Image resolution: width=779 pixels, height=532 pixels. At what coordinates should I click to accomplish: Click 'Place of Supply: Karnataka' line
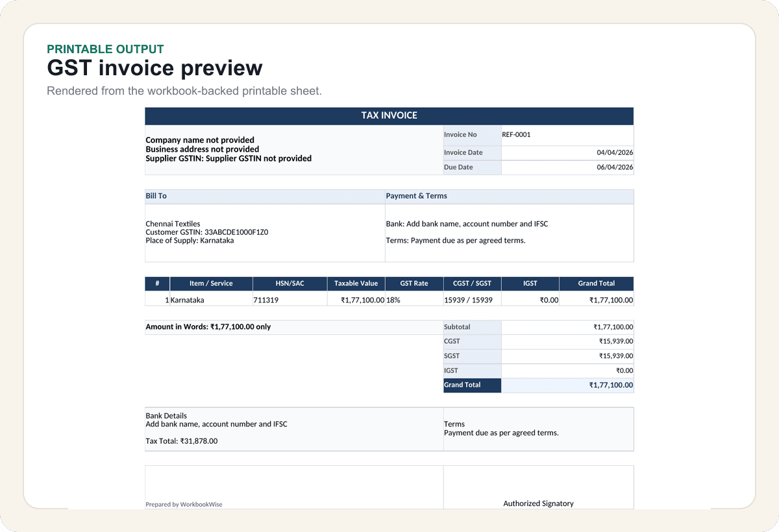pos(190,241)
